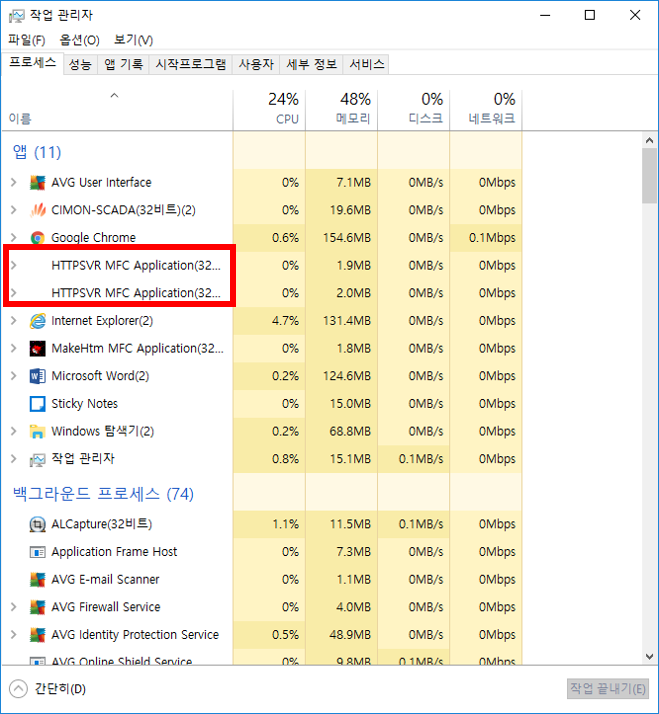Sort by the 네트워크 column header
The height and width of the screenshot is (714, 659).
click(x=486, y=110)
